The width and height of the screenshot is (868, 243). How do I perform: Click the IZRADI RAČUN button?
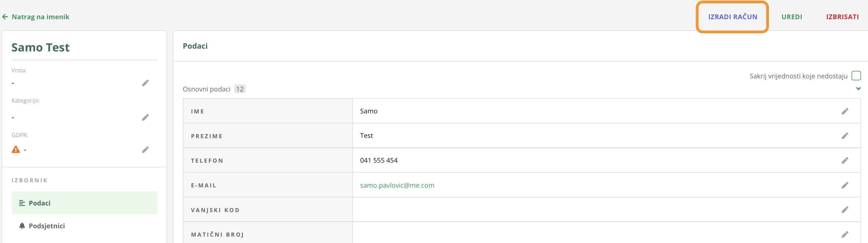point(733,17)
